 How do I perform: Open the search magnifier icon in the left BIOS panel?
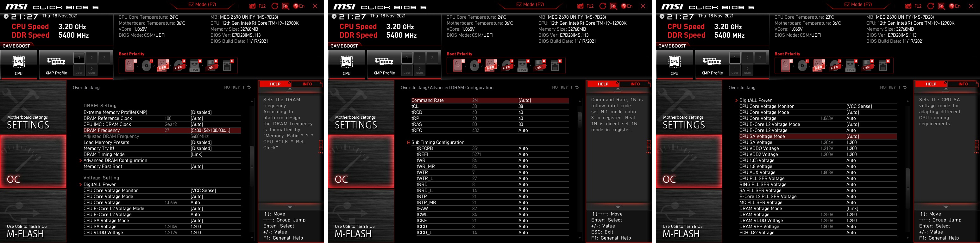point(286,6)
